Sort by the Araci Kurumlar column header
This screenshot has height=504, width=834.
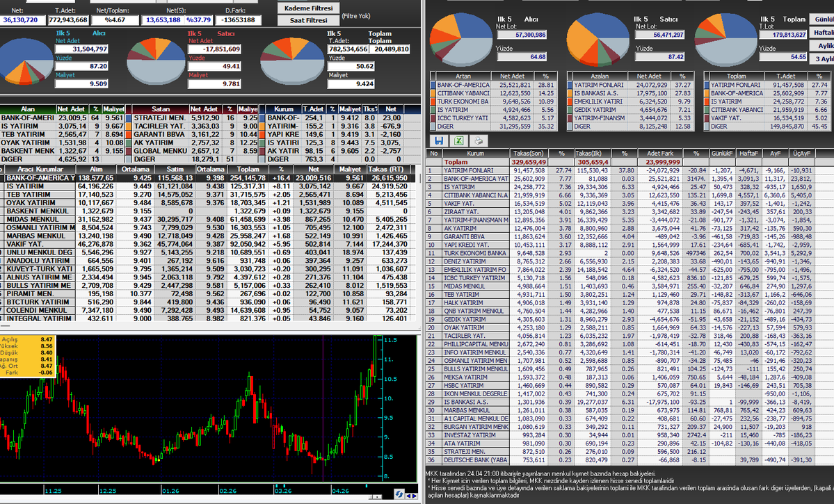40,169
